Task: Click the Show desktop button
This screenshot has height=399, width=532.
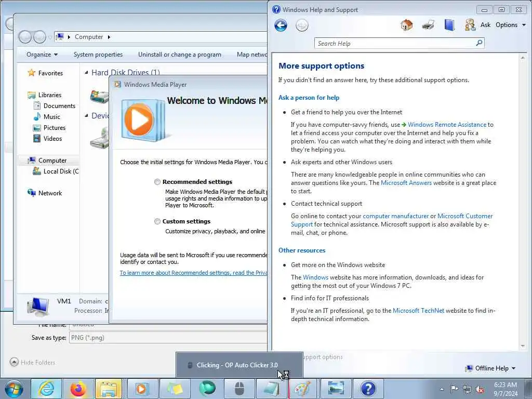Action: [528, 389]
